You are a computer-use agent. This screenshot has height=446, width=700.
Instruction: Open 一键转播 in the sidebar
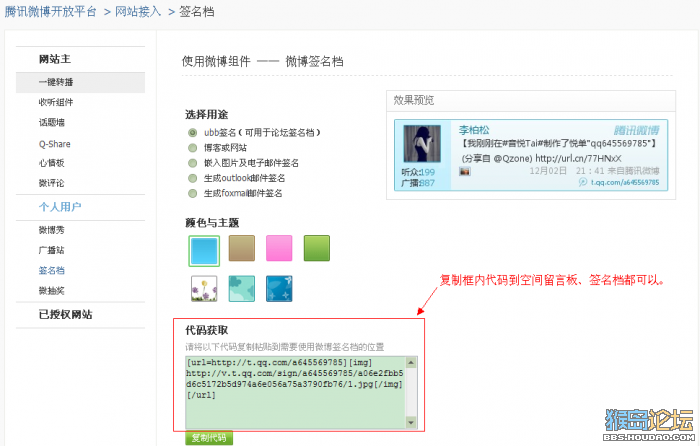(80, 83)
